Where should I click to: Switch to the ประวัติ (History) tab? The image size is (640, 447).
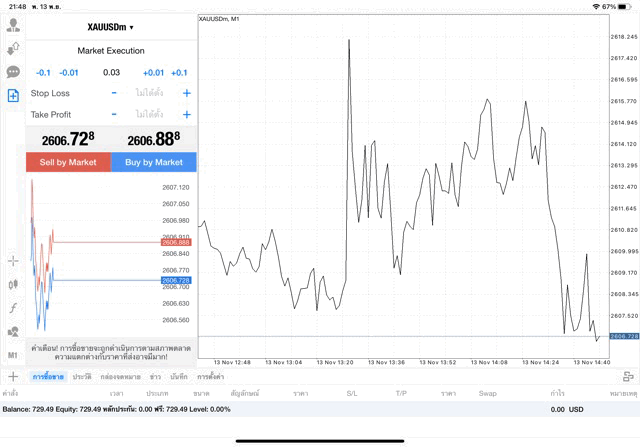(x=81, y=376)
